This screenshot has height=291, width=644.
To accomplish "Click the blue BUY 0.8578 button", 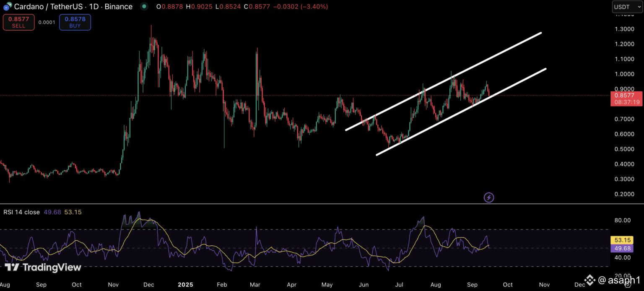I will click(75, 22).
